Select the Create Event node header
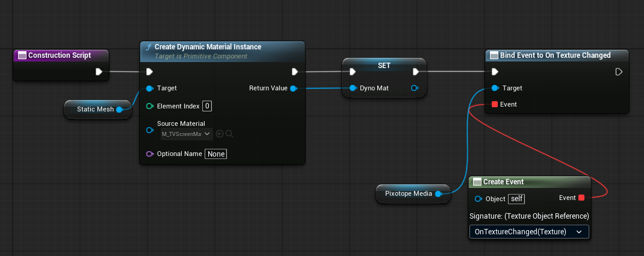 [504, 182]
